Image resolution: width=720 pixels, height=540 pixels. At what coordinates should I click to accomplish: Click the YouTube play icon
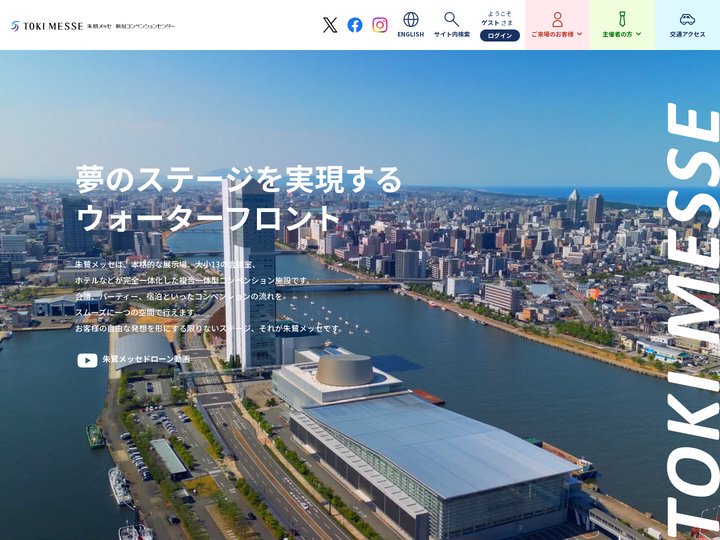coord(87,360)
